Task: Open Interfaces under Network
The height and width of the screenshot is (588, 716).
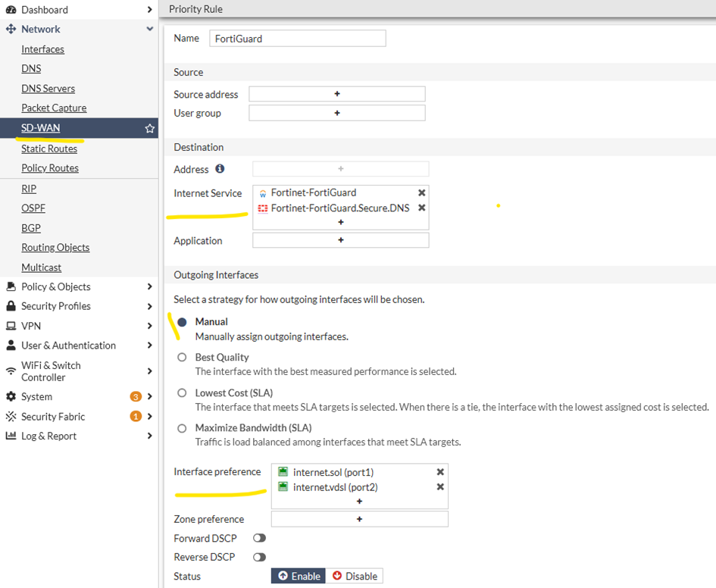Action: pos(43,49)
